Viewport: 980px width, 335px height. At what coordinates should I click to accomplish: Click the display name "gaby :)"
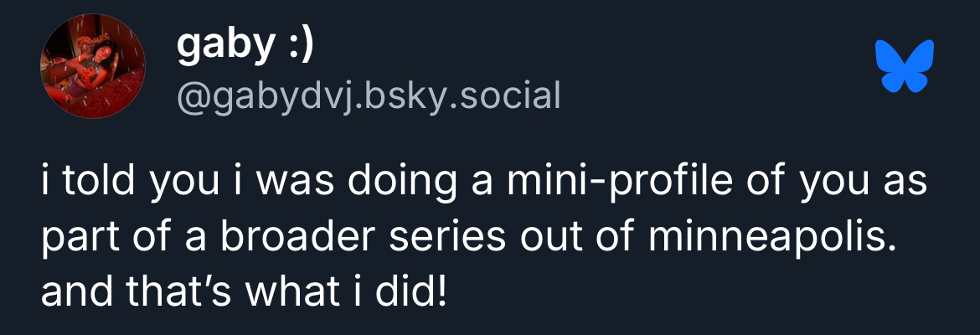245,46
